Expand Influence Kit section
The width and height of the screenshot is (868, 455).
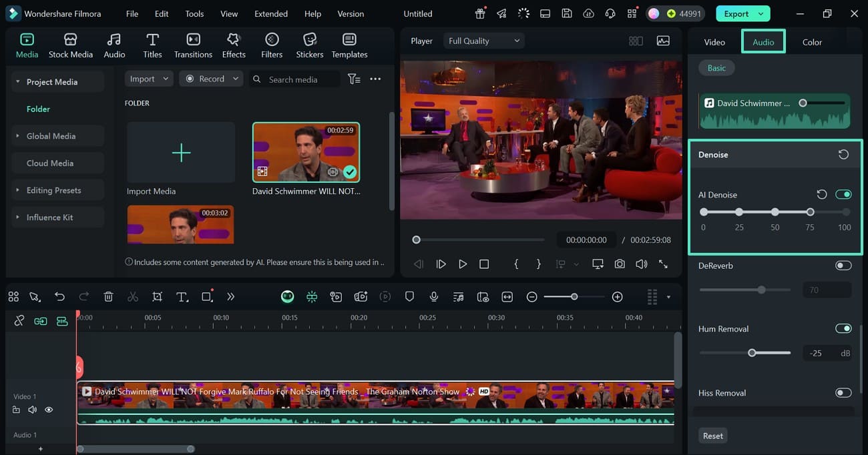pos(18,217)
